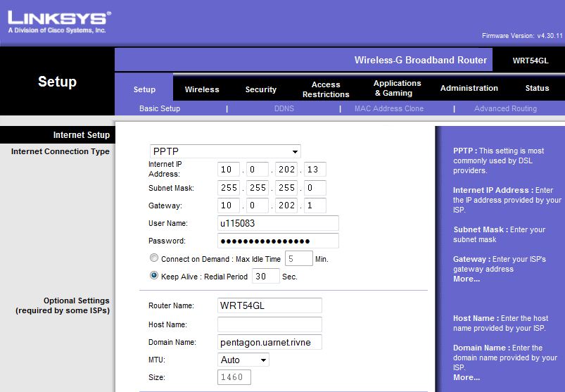Click the Redial Period field
Screen dimensions: 565x392
pyautogui.click(x=265, y=276)
